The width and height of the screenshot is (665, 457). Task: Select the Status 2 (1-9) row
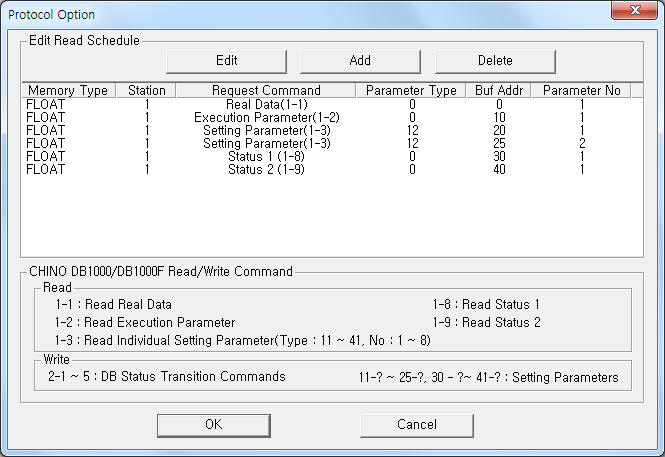click(x=266, y=169)
